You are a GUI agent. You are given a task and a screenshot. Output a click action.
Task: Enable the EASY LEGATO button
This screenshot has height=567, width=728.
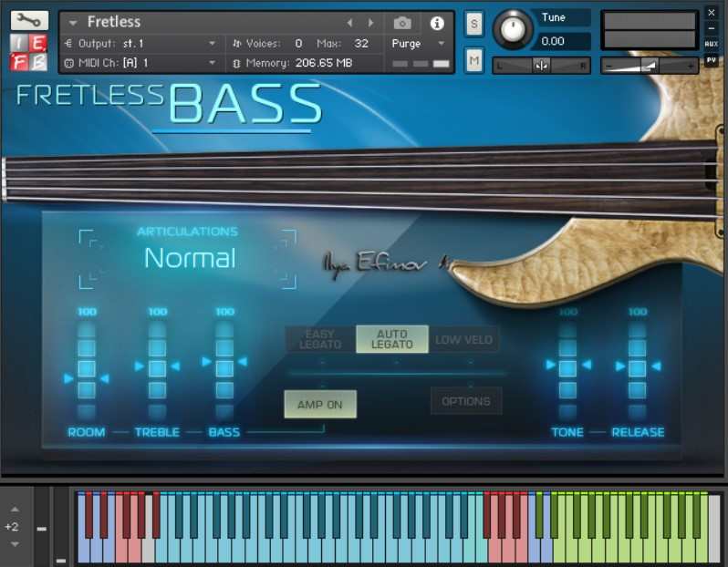320,339
